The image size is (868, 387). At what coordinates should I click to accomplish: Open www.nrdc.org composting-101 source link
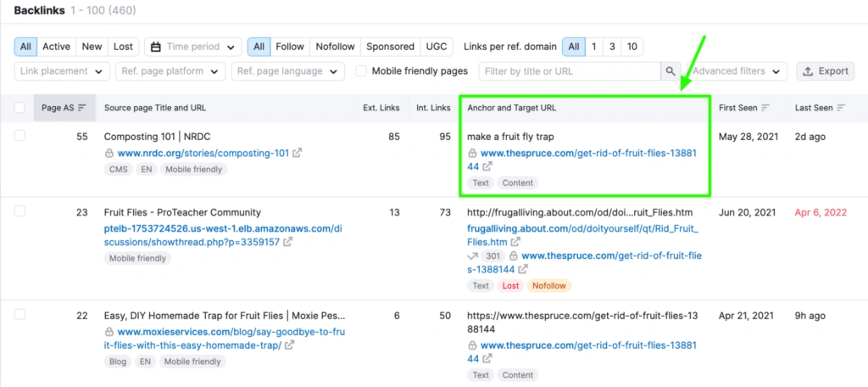point(203,154)
